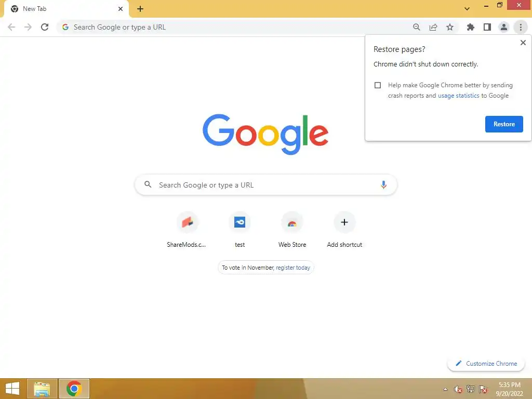Open the profile avatar icon
This screenshot has width=532, height=399.
(504, 27)
